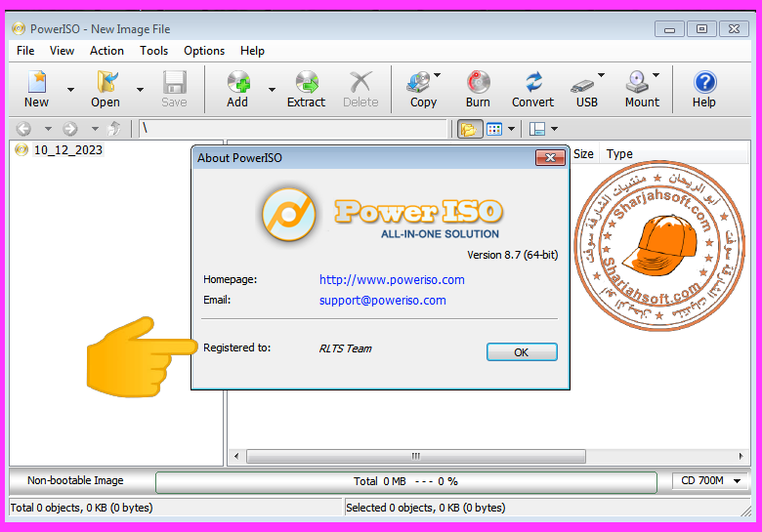Image resolution: width=762 pixels, height=532 pixels.
Task: Click the Delete toolbar icon
Action: point(360,82)
